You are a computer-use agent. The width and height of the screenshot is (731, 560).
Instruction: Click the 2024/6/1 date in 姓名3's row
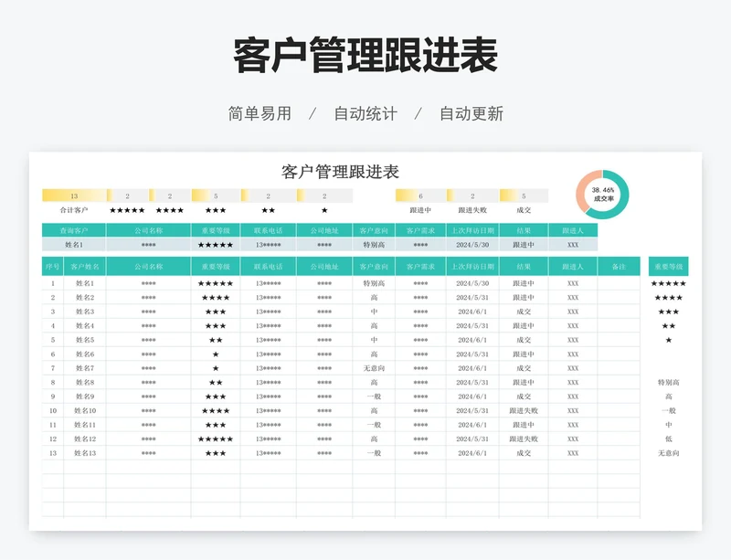point(472,312)
